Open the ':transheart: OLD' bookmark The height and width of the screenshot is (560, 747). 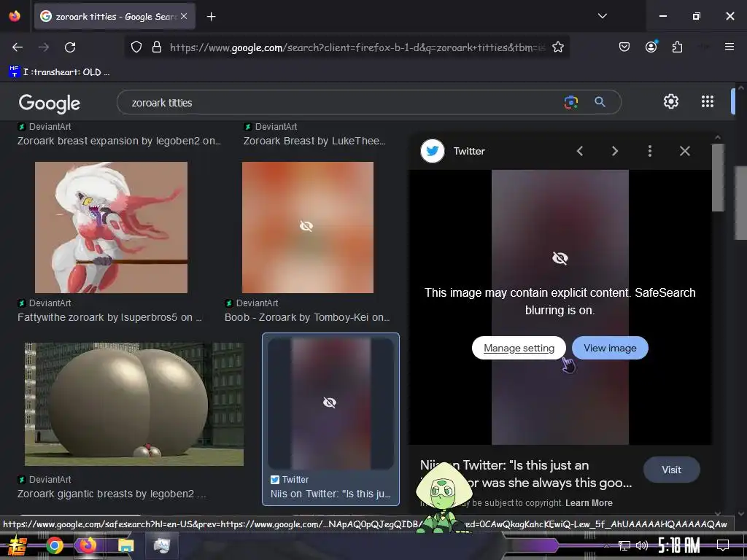click(x=60, y=72)
